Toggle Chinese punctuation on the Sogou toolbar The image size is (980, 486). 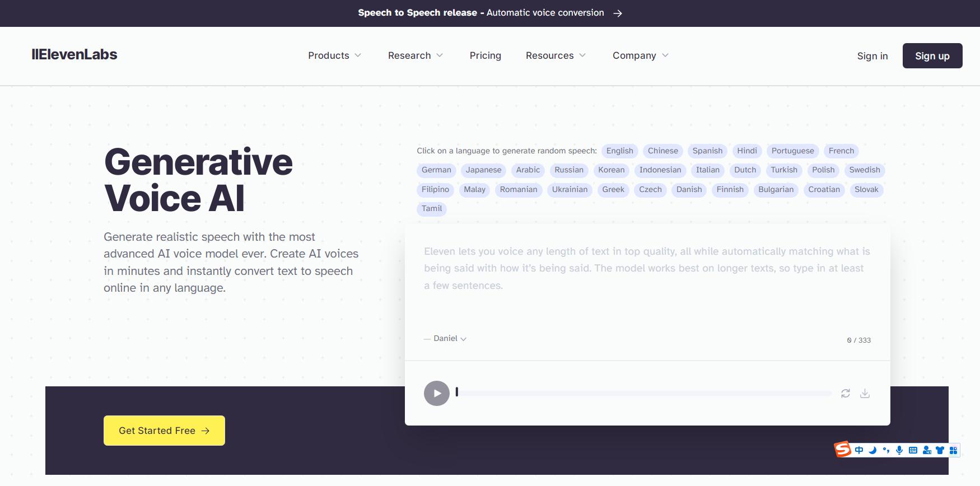(x=886, y=450)
